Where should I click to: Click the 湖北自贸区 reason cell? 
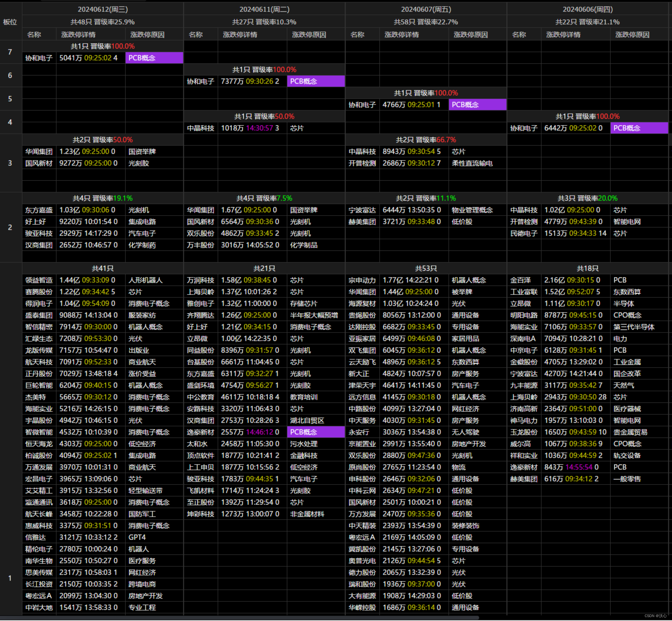(x=316, y=420)
